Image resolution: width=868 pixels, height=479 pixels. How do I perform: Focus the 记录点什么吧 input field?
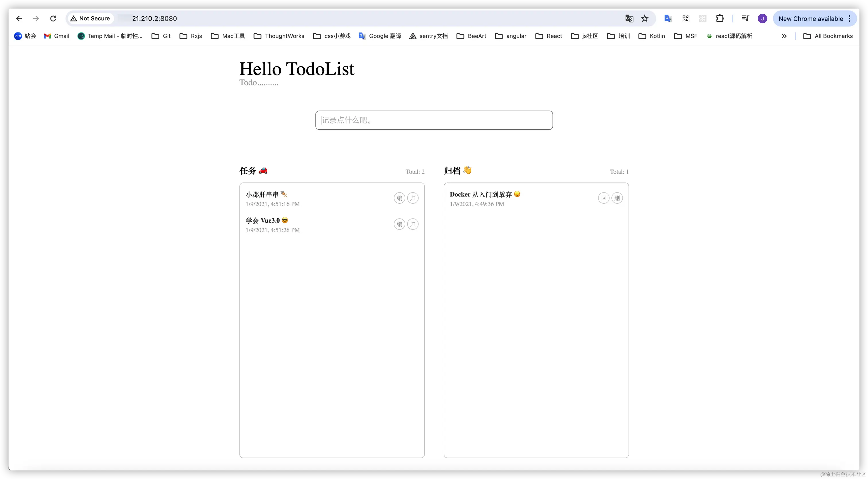(x=434, y=120)
